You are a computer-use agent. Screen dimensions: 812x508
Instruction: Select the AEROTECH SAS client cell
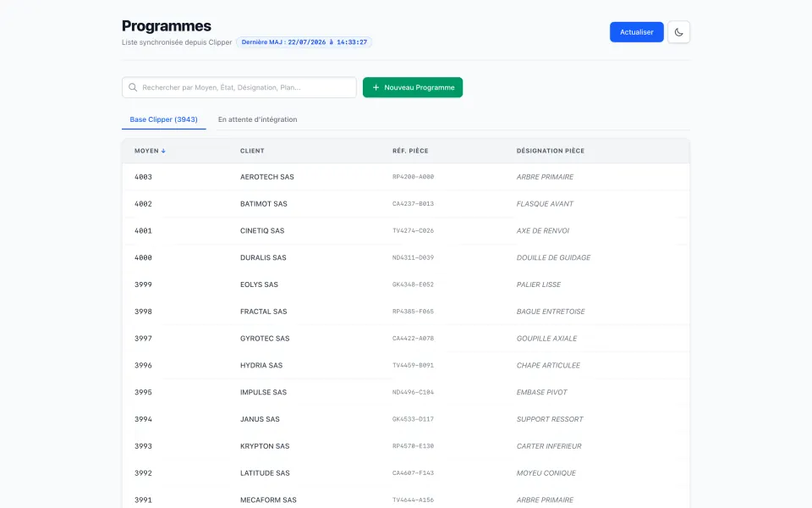pyautogui.click(x=267, y=177)
